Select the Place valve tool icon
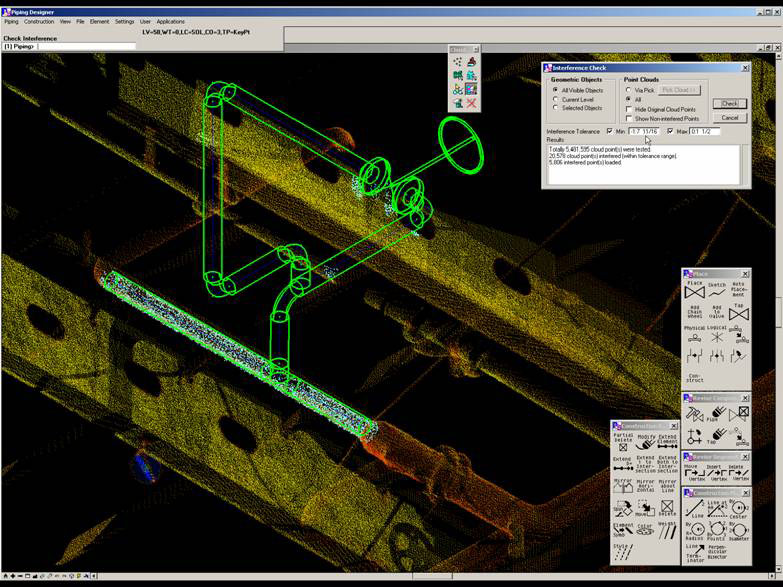This screenshot has width=783, height=587. tap(694, 291)
